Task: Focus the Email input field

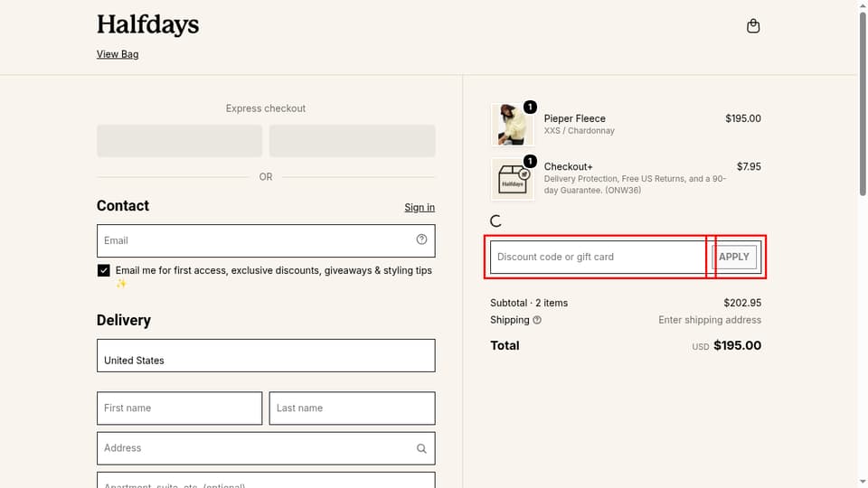Action: click(266, 240)
